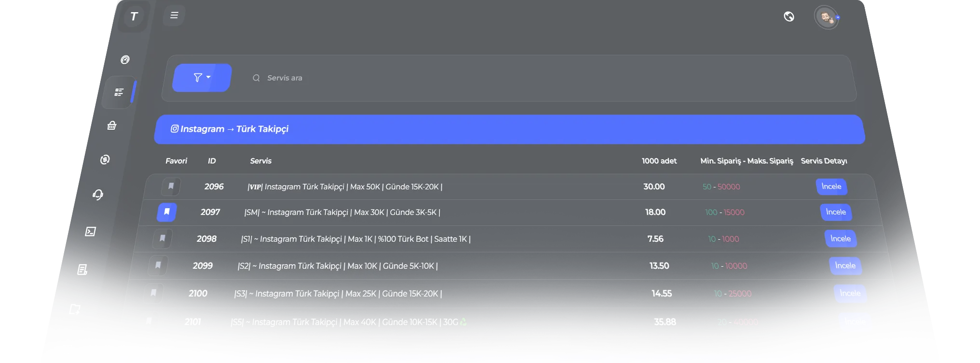Select service ID 2100
Image resolution: width=980 pixels, height=363 pixels.
tap(198, 293)
